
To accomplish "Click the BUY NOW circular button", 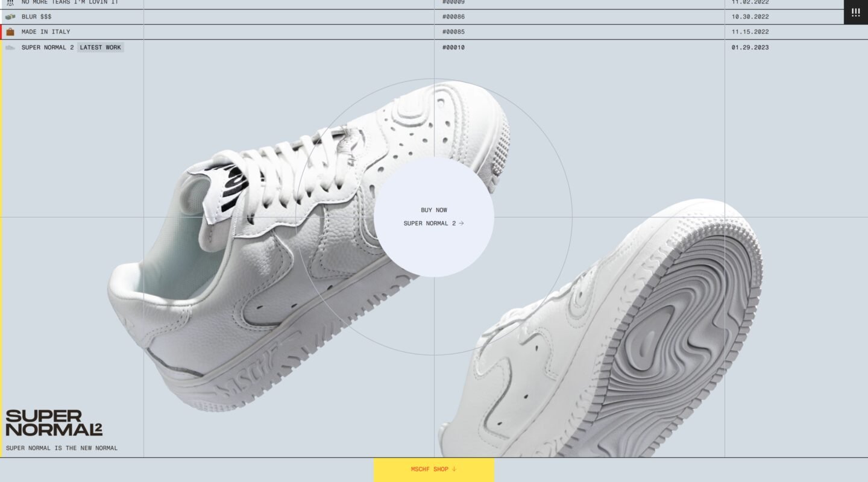I will [x=434, y=217].
